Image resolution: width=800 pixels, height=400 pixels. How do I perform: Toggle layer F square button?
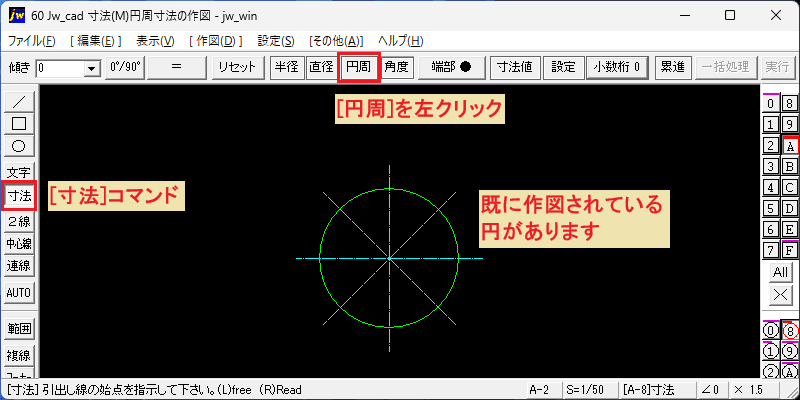coord(790,250)
